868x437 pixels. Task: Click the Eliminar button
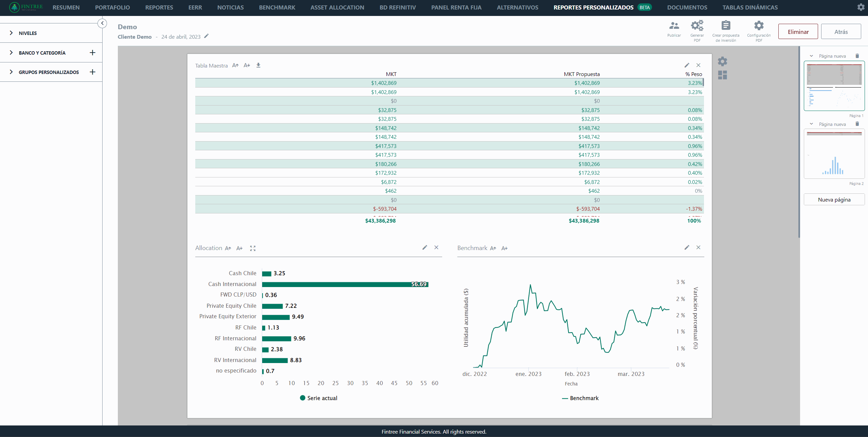click(798, 32)
